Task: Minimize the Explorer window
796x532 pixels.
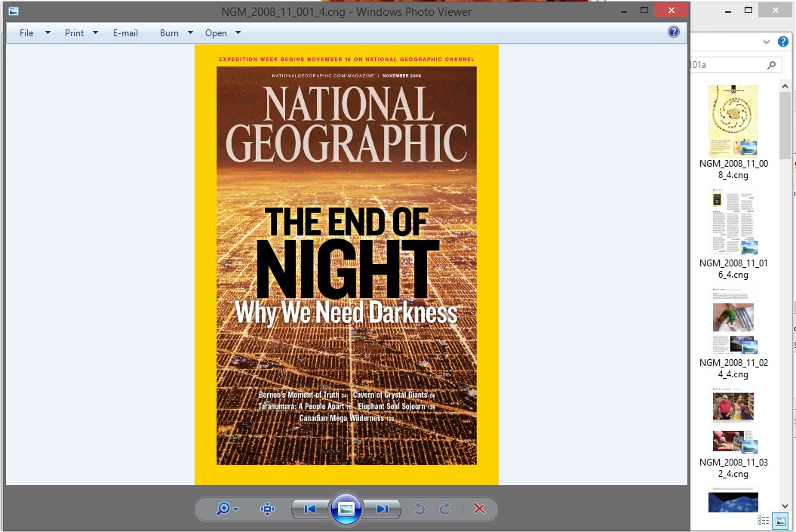Action: pos(728,10)
